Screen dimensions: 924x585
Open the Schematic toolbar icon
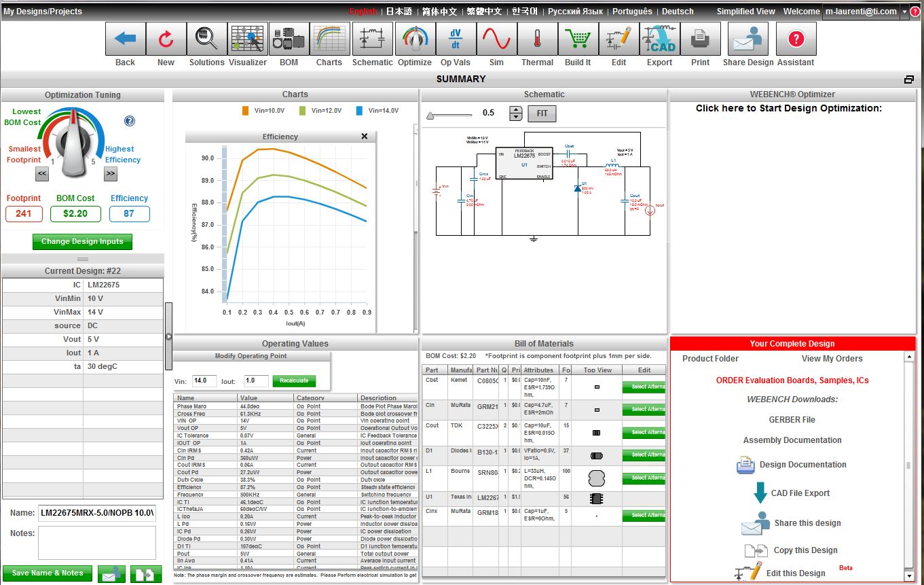372,39
